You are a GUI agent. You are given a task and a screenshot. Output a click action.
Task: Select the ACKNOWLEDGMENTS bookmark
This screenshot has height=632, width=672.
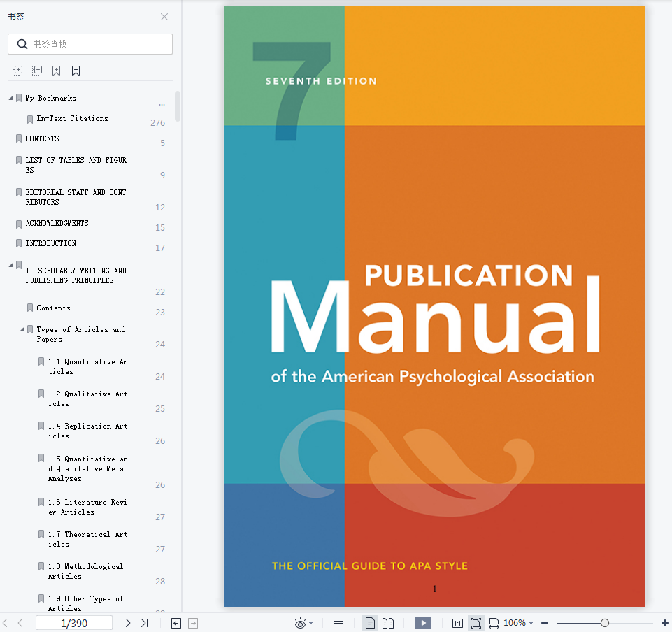click(x=57, y=223)
